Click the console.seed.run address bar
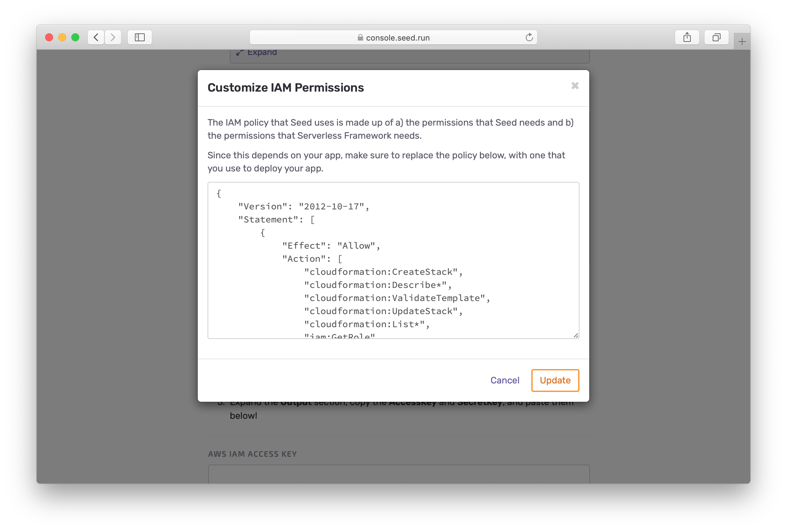This screenshot has height=532, width=787. click(397, 38)
